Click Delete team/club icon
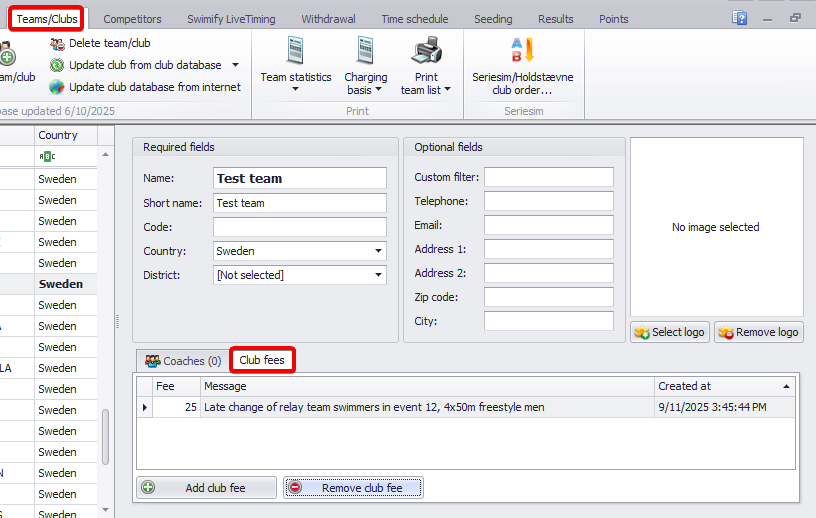Viewport: 816px width, 518px height. click(58, 43)
